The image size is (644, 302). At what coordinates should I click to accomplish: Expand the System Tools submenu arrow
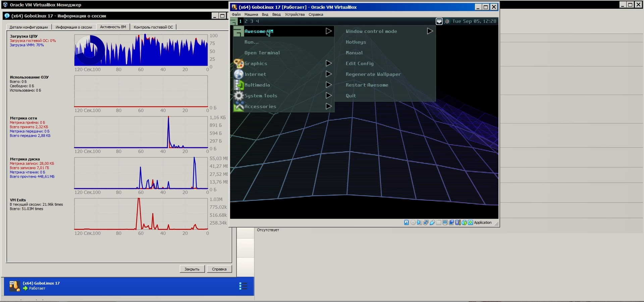[x=329, y=96]
